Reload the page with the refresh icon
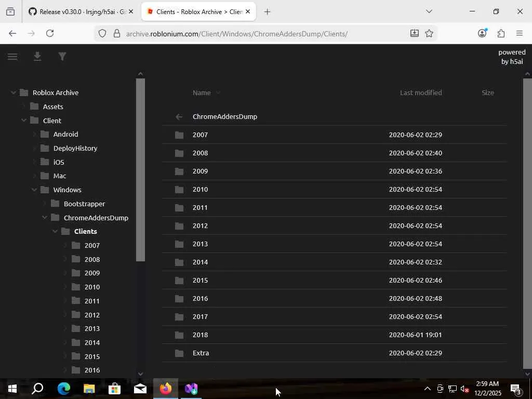This screenshot has width=532, height=399. point(50,33)
